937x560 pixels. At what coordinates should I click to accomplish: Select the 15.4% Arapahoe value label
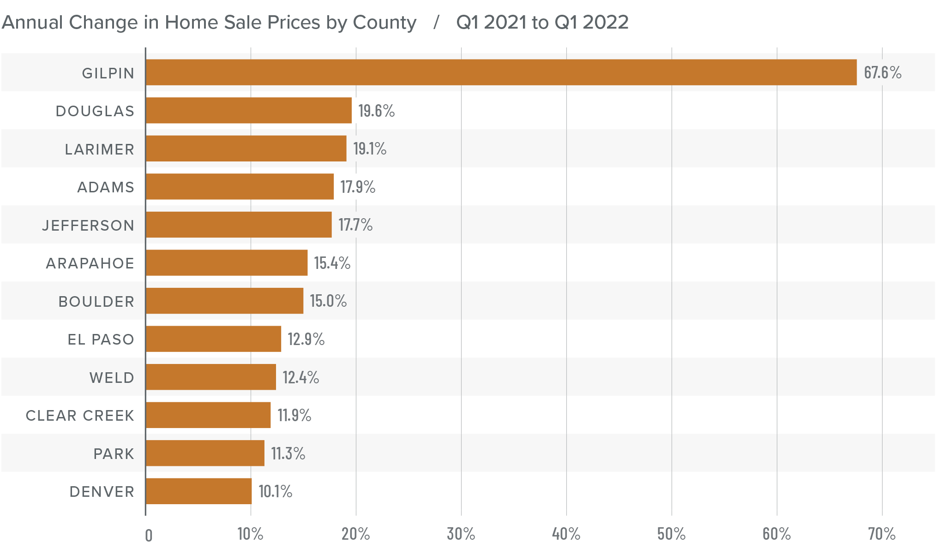click(x=332, y=263)
